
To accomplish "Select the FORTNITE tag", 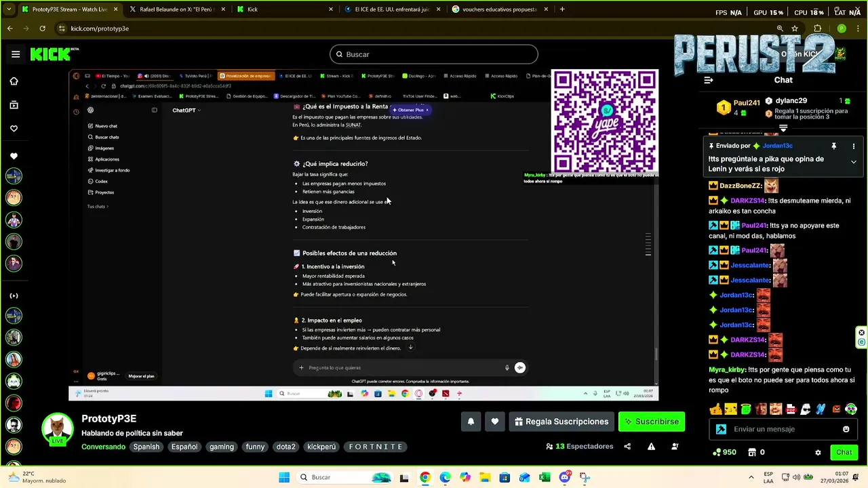I will click(376, 447).
